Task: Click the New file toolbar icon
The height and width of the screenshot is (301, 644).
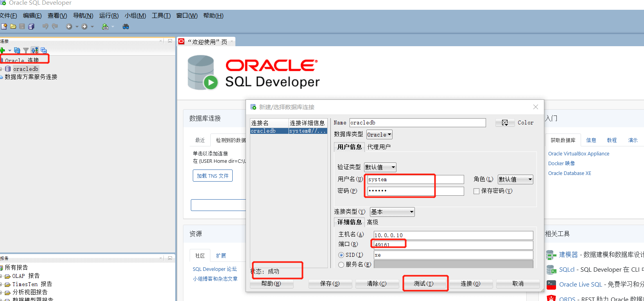Action: (x=4, y=27)
